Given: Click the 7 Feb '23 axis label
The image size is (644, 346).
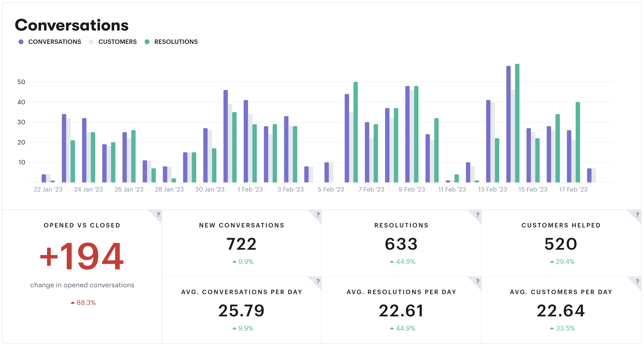Looking at the screenshot, I should (371, 190).
